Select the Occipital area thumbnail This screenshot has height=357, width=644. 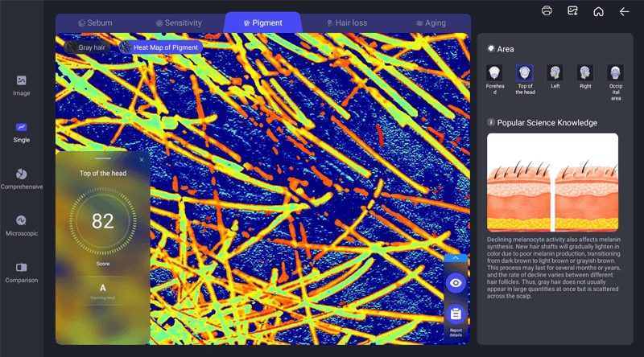615,74
